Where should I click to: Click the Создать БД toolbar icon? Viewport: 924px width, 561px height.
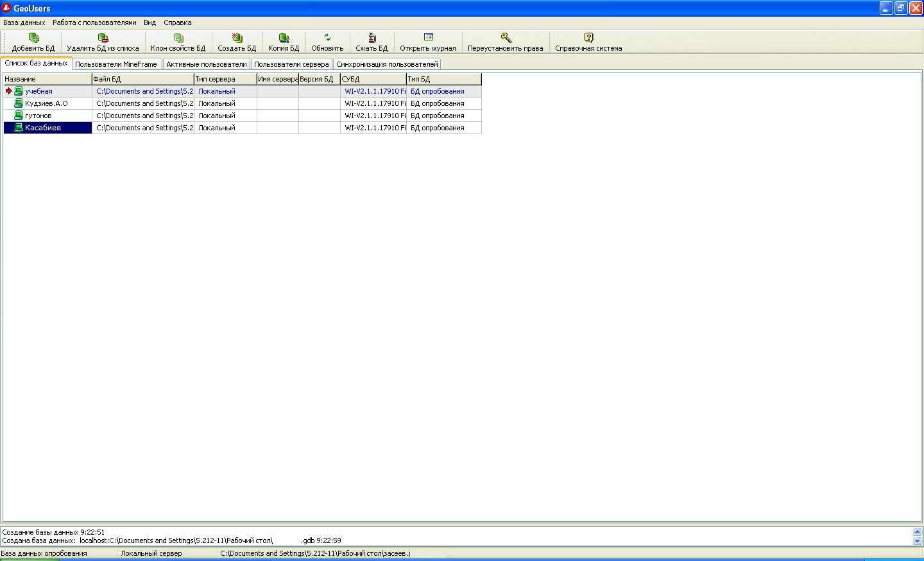point(237,38)
